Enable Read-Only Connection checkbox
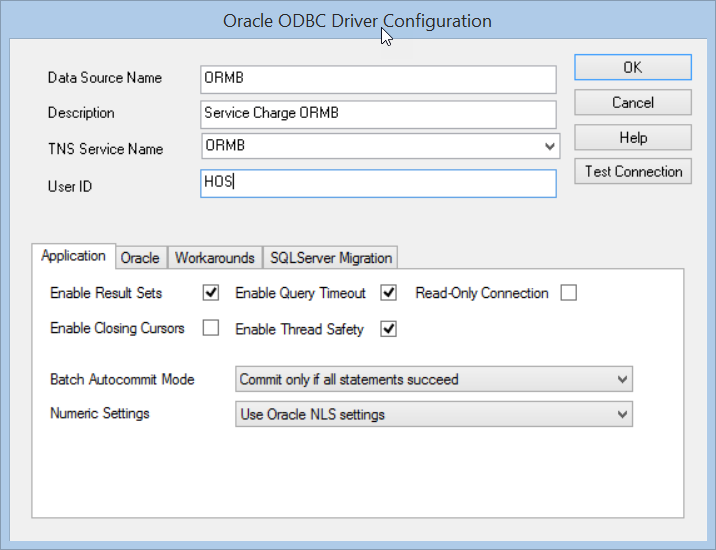 pyautogui.click(x=569, y=294)
